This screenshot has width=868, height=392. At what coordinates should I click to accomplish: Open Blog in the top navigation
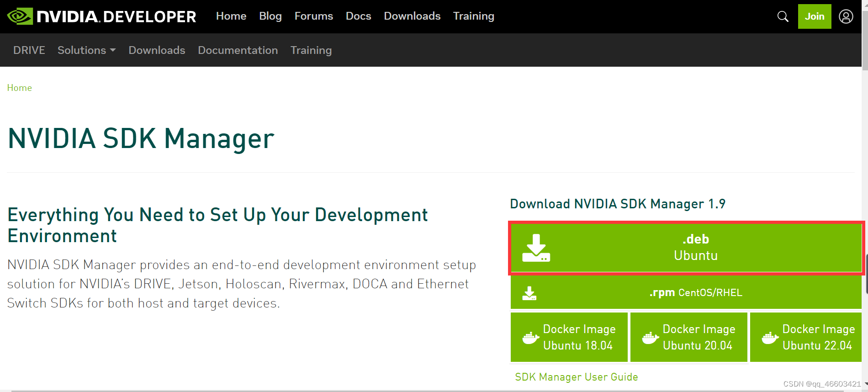click(270, 16)
